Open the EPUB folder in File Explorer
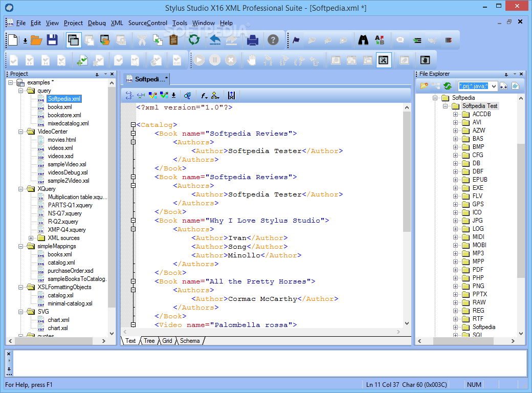532x393 pixels. coord(480,180)
